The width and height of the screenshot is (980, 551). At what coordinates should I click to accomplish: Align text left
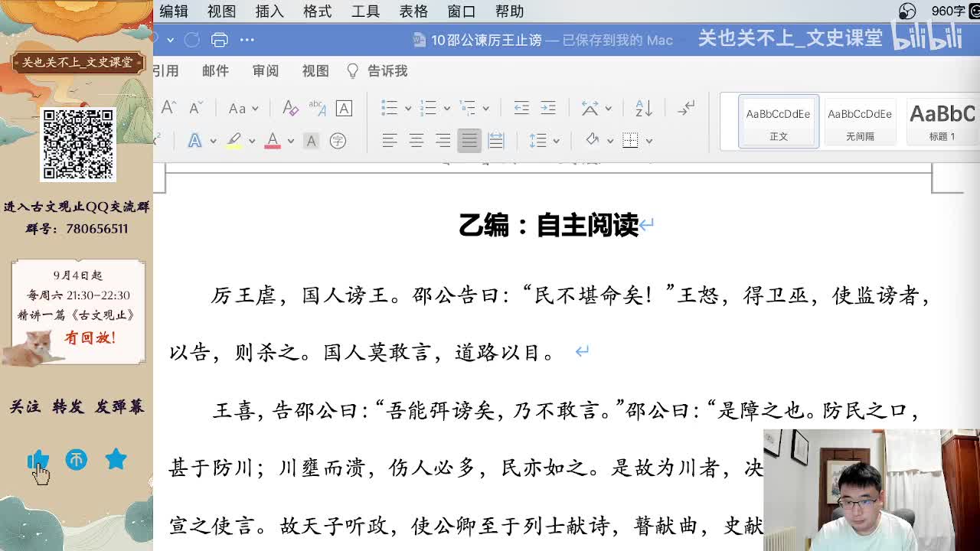tap(390, 141)
